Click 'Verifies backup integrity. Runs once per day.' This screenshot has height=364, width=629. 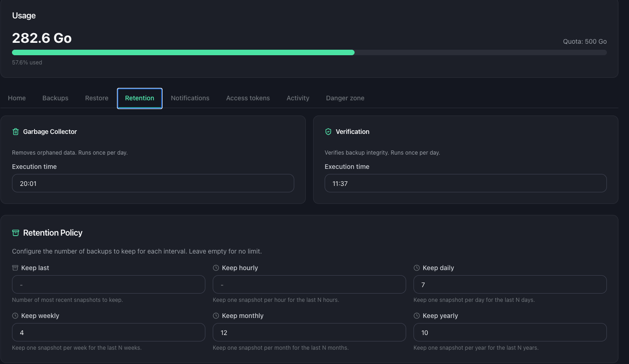pyautogui.click(x=382, y=152)
